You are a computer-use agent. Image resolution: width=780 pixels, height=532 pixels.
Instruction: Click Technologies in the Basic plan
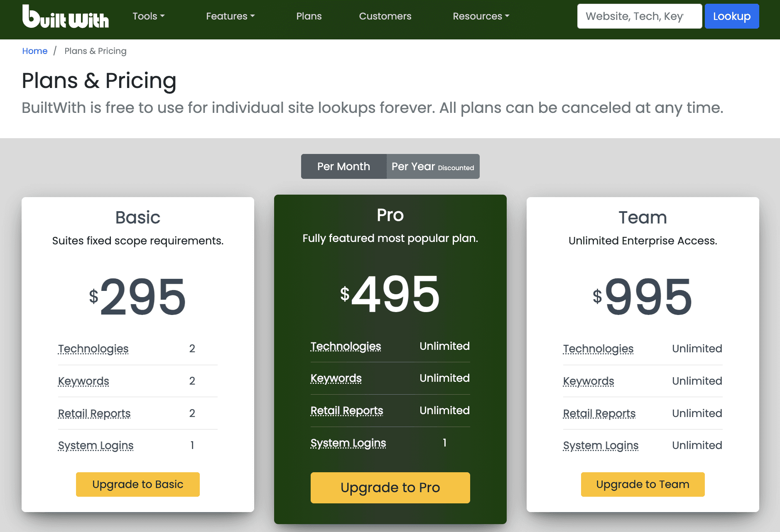[x=93, y=349]
